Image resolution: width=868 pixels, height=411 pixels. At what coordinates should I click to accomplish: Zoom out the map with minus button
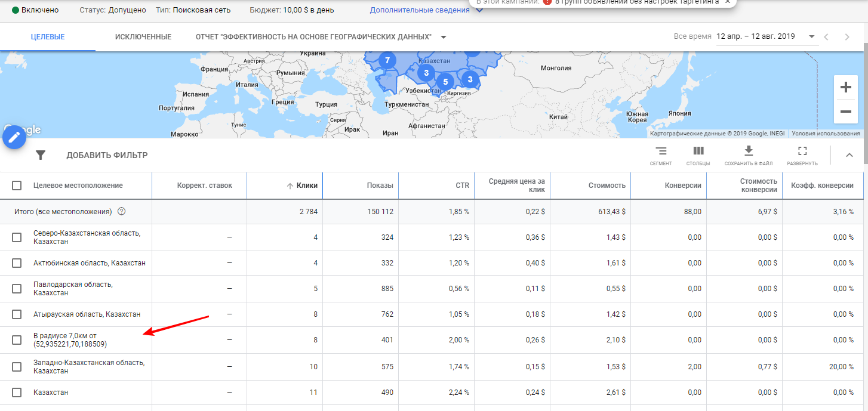click(846, 112)
